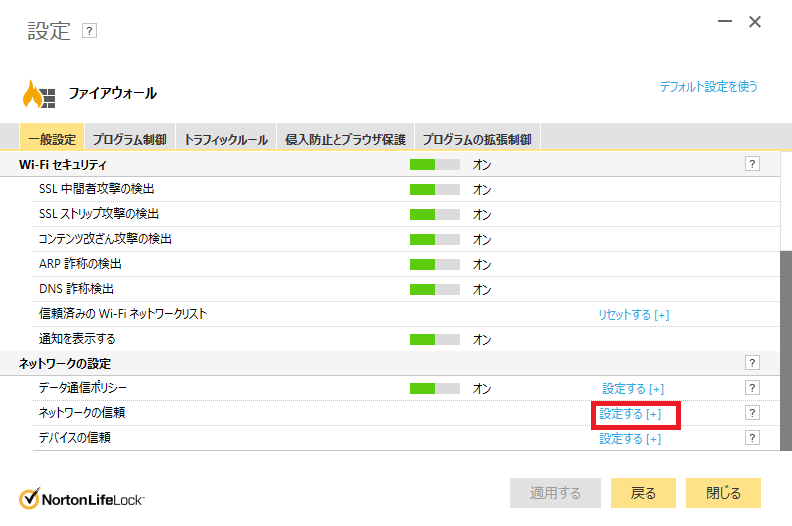This screenshot has width=792, height=526.
Task: Click リセットする [+] for trusted Wi-Fi list
Action: [634, 315]
